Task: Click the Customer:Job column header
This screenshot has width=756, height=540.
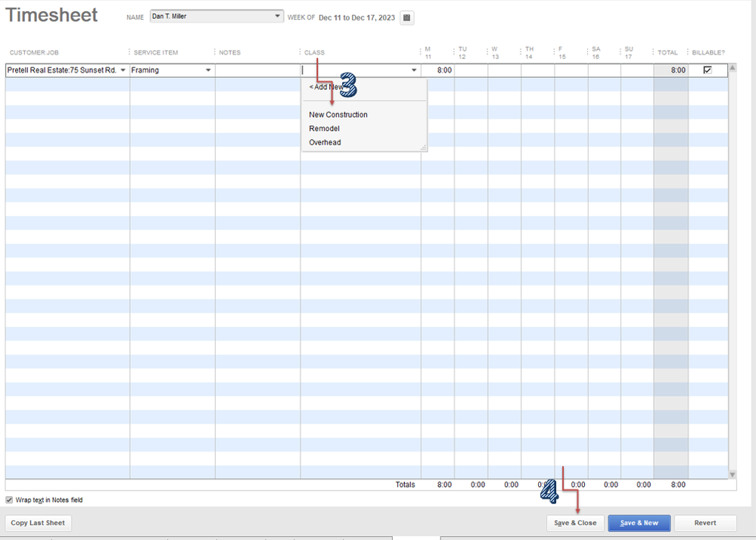Action: click(34, 52)
